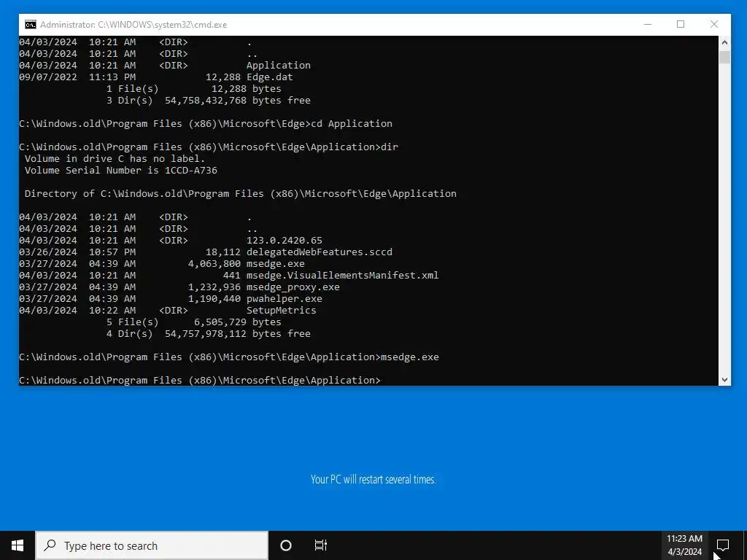Click the console scrollbar down arrow
The image size is (747, 560).
pos(724,379)
